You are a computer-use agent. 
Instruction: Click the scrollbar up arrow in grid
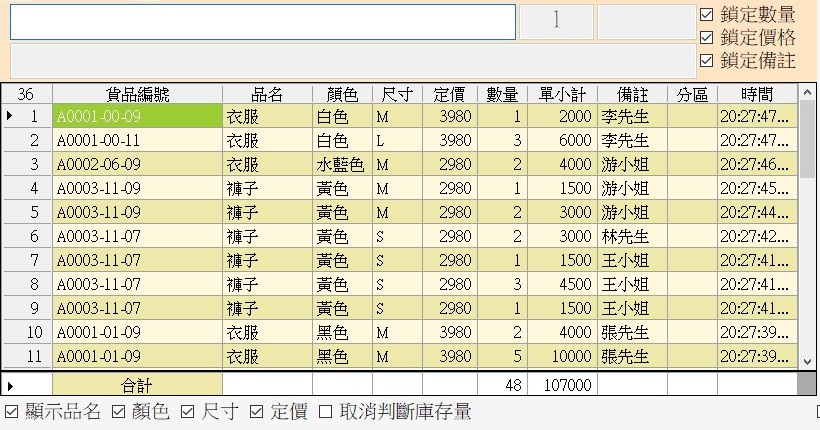(808, 94)
